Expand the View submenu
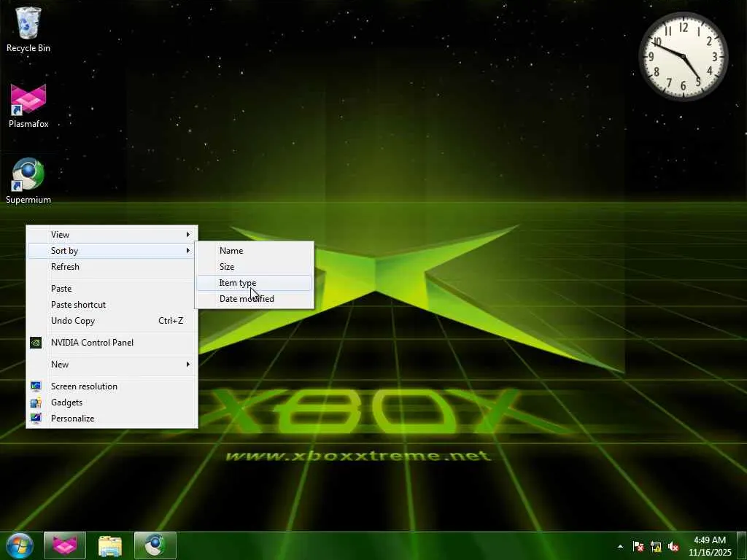Viewport: 747px width, 560px height. [x=112, y=234]
